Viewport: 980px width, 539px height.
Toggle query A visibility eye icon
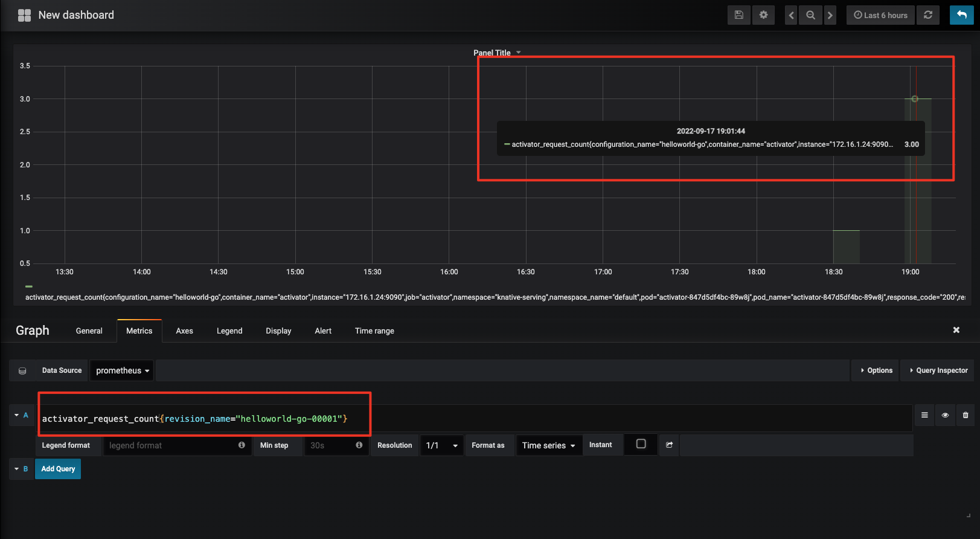click(945, 415)
